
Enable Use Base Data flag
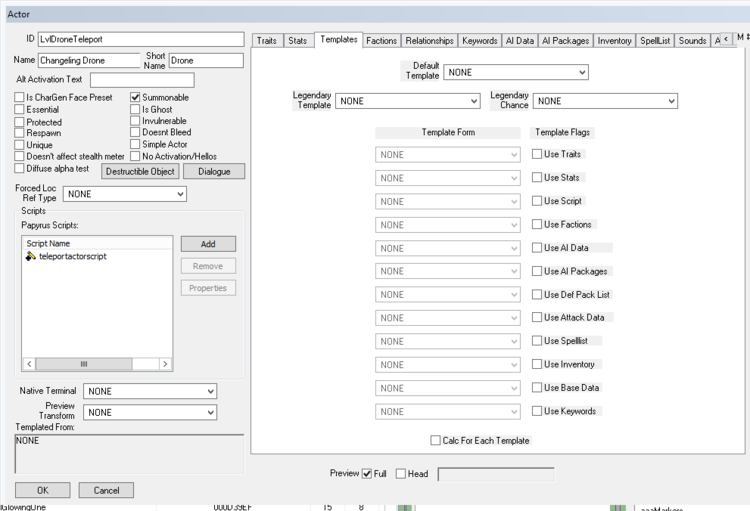[537, 388]
